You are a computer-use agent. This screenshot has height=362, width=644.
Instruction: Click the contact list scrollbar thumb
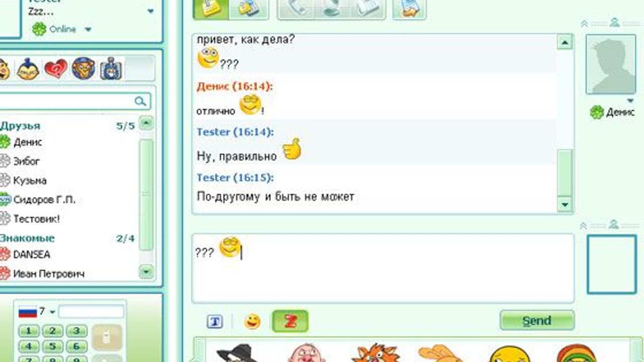tap(146, 195)
